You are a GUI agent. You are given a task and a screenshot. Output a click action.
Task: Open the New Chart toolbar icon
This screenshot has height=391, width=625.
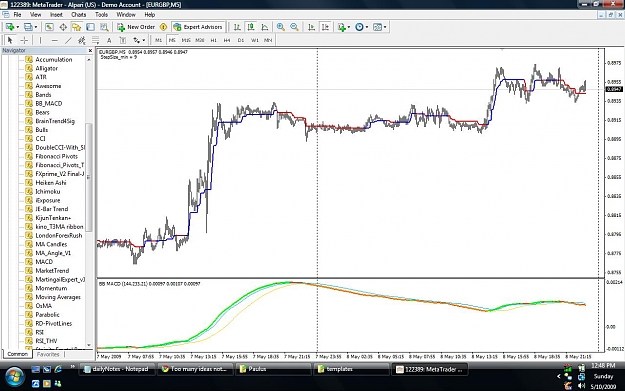coord(10,27)
